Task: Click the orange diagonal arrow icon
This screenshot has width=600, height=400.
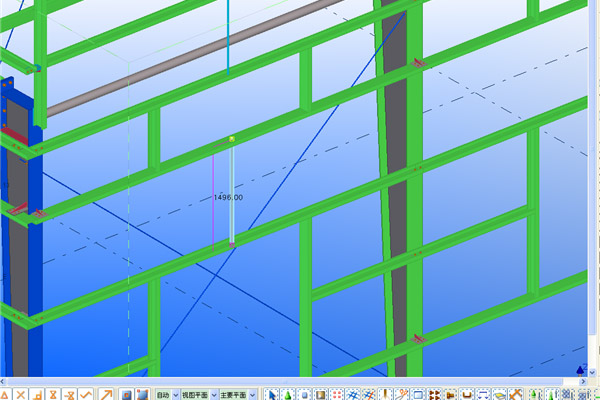Action: (x=105, y=395)
